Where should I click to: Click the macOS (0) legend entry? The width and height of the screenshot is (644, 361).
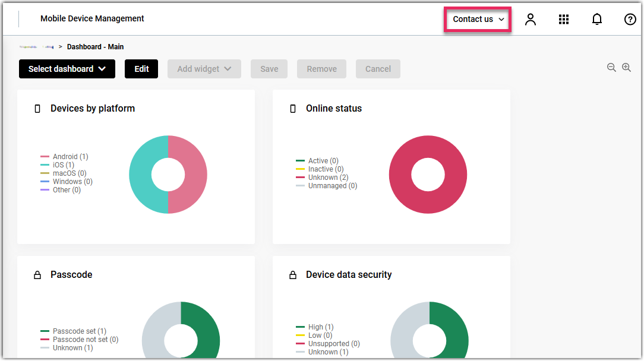tap(64, 173)
